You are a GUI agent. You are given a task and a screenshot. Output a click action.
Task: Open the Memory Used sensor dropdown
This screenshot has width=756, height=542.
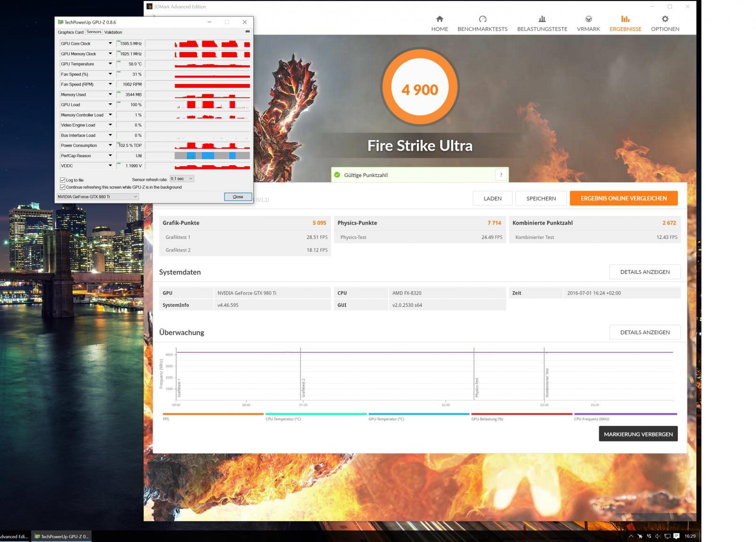pos(110,94)
